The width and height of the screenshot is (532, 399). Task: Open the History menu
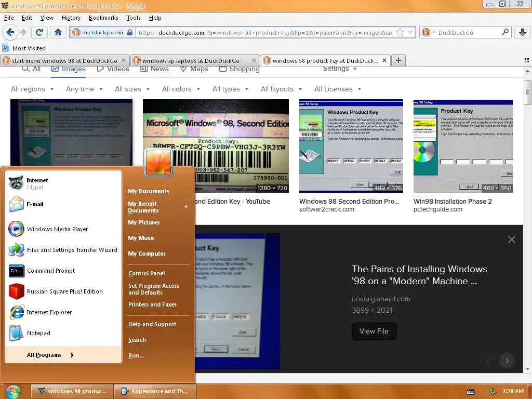coord(71,18)
